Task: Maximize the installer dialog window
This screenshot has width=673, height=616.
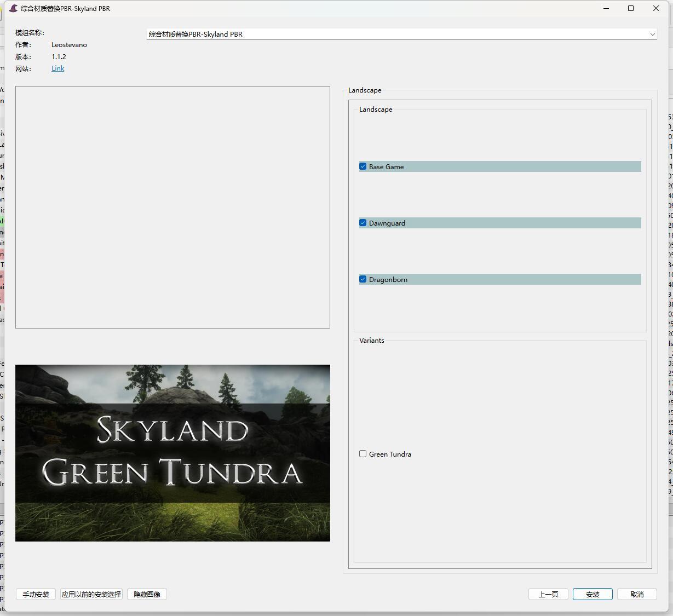Action: point(631,8)
